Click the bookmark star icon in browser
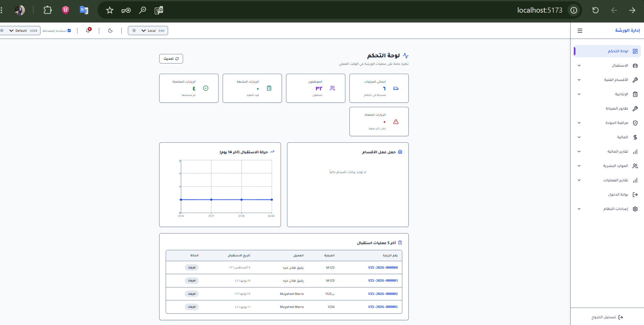 [x=109, y=10]
